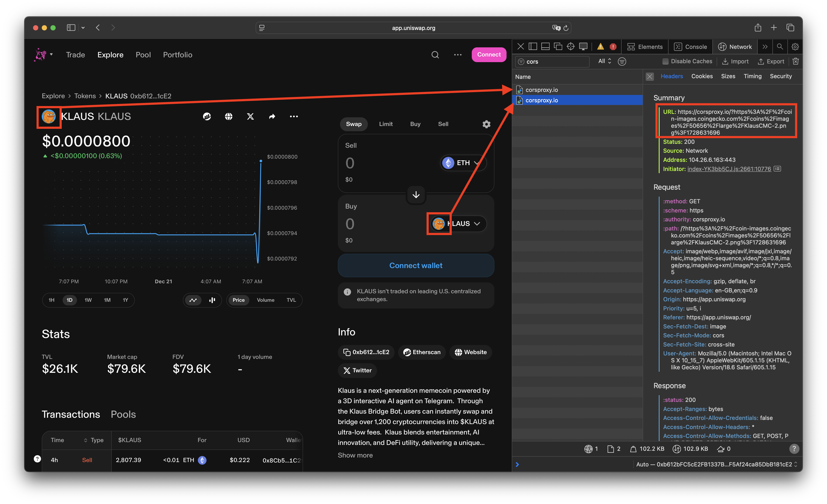Show more inspector tabs chevron
The width and height of the screenshot is (827, 504).
coord(765,47)
